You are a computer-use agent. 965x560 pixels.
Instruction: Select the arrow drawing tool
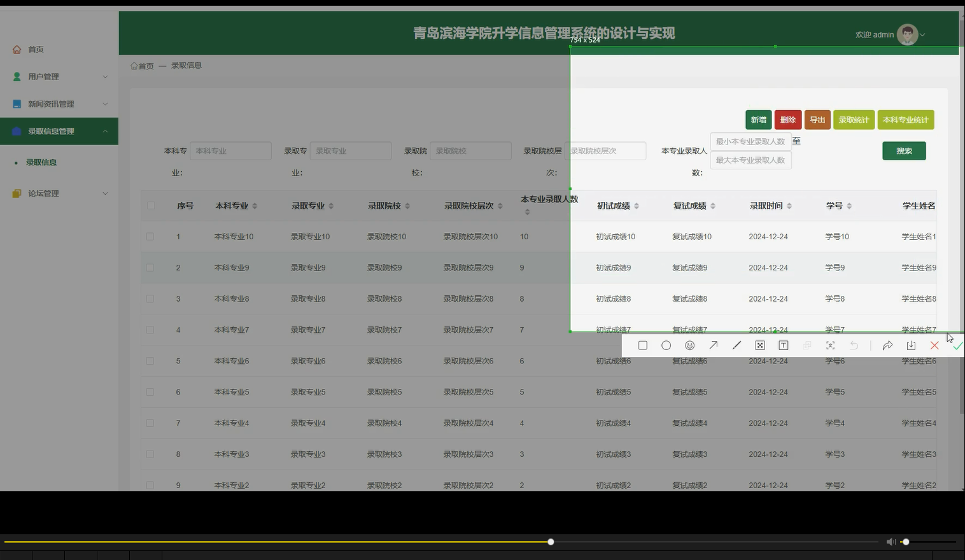(713, 345)
